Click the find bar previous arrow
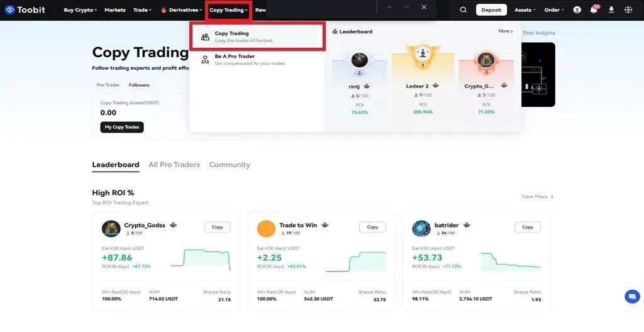The width and height of the screenshot is (644, 332). click(x=389, y=8)
